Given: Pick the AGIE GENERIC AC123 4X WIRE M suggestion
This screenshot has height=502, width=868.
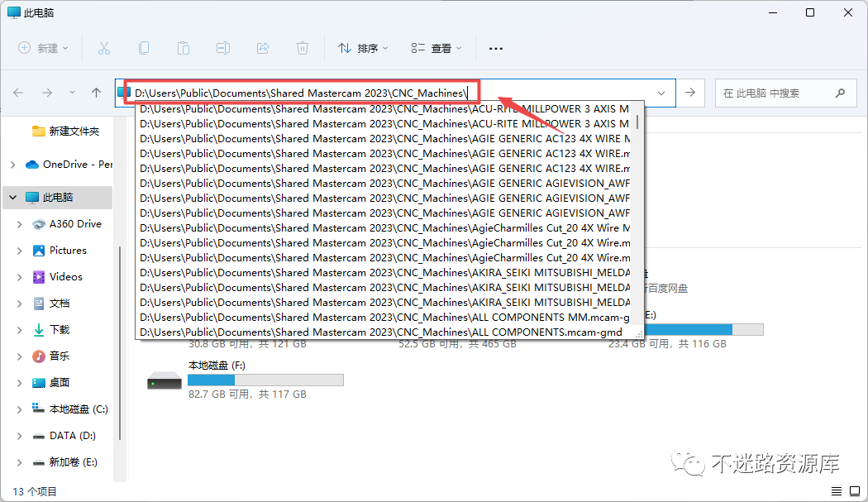Looking at the screenshot, I should coord(384,139).
